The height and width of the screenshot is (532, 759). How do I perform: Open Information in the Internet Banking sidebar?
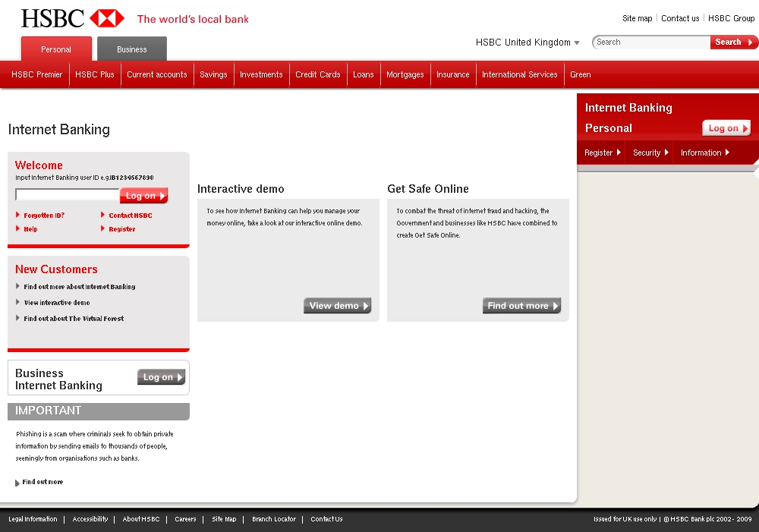705,153
